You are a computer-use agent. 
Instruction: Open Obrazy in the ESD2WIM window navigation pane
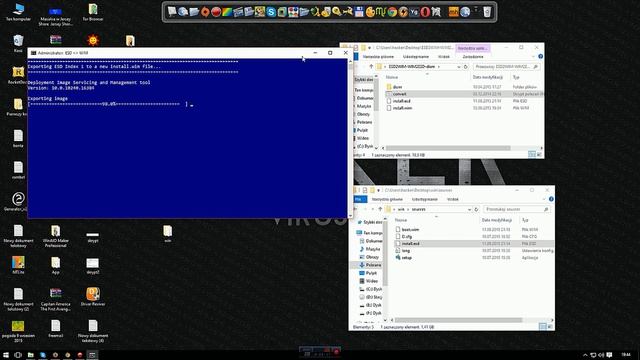363,114
